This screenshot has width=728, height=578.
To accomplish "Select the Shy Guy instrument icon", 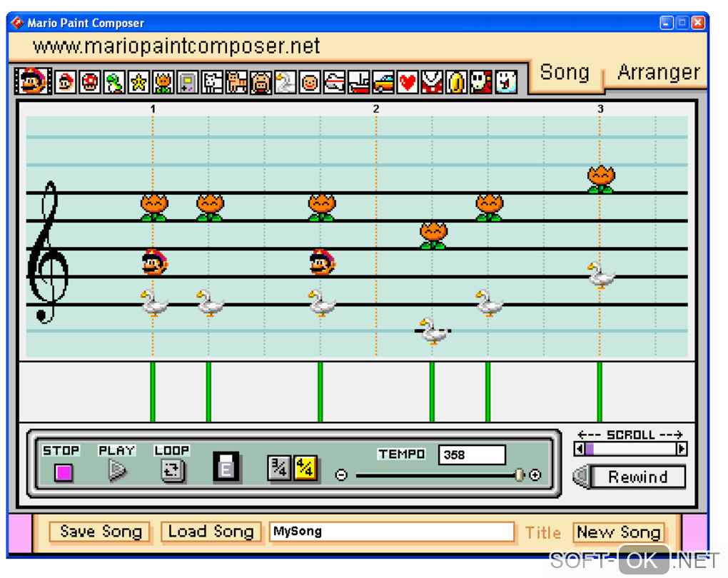I will click(481, 83).
